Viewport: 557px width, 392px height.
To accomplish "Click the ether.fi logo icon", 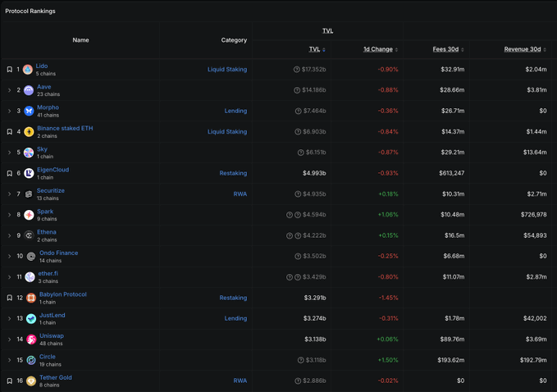I will coord(30,277).
